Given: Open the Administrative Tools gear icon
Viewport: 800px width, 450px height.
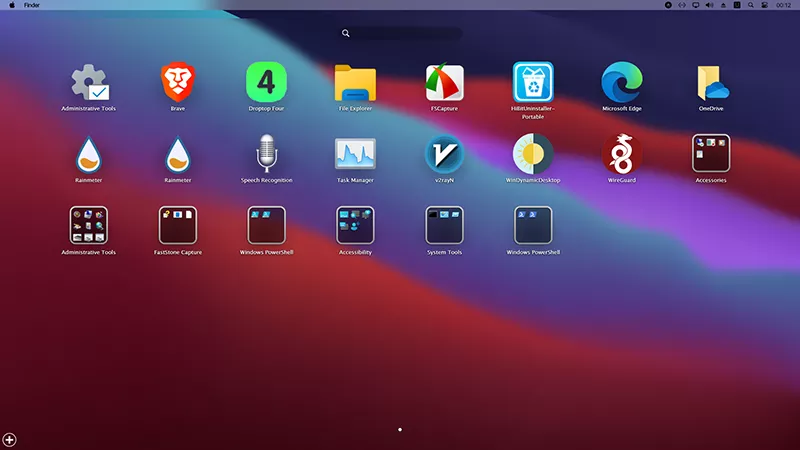Looking at the screenshot, I should point(89,82).
